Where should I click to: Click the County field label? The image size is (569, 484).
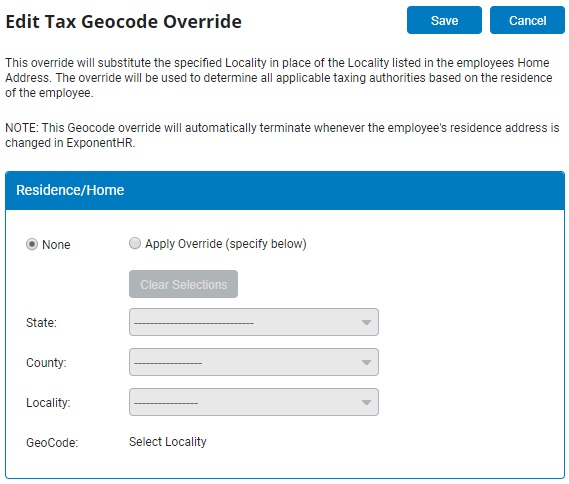pyautogui.click(x=46, y=362)
